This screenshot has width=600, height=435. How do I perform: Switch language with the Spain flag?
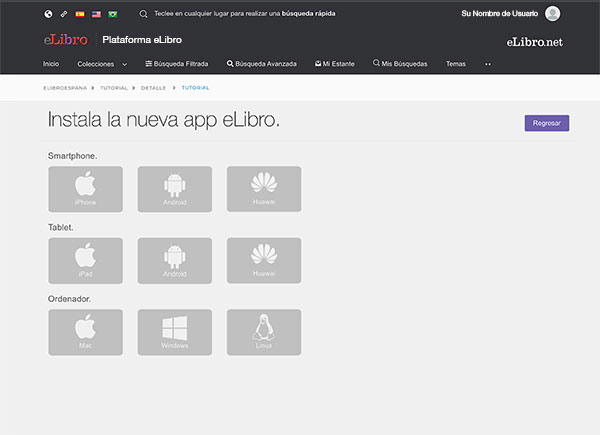click(x=80, y=14)
